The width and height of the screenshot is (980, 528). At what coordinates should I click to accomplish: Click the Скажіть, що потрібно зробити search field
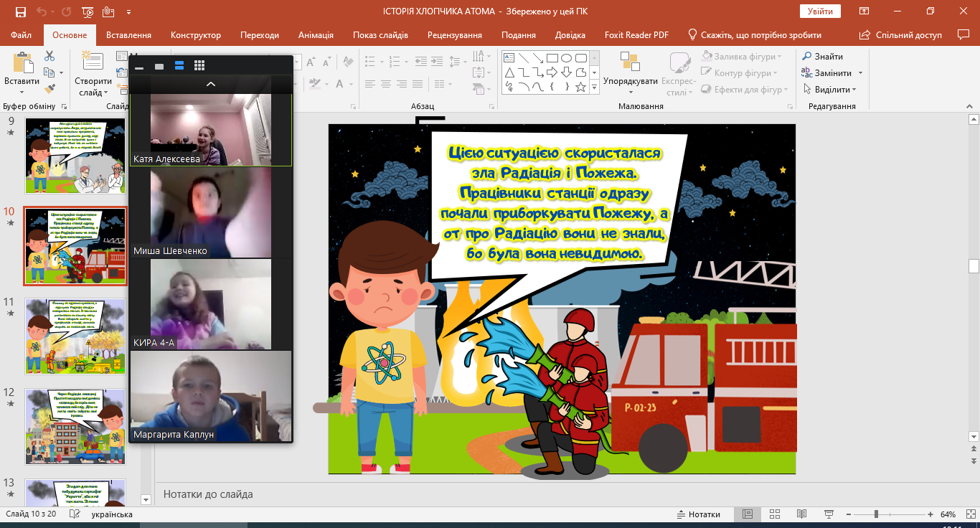pyautogui.click(x=755, y=35)
